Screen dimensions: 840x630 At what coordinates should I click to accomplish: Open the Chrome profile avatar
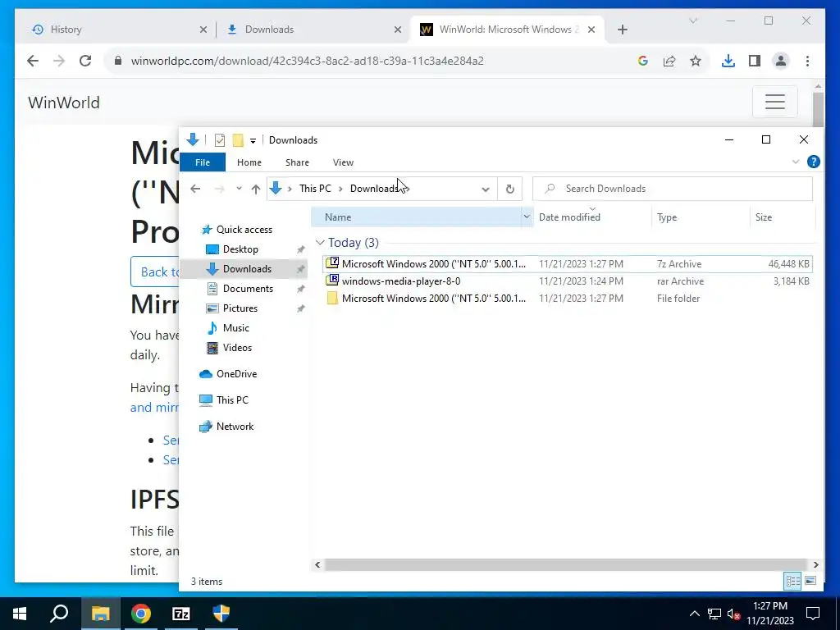(781, 61)
